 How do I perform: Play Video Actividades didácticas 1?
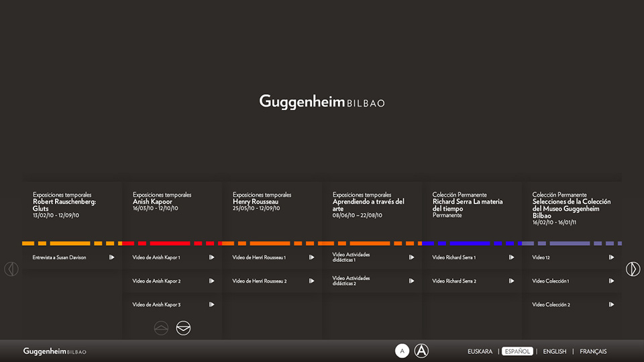[411, 257]
